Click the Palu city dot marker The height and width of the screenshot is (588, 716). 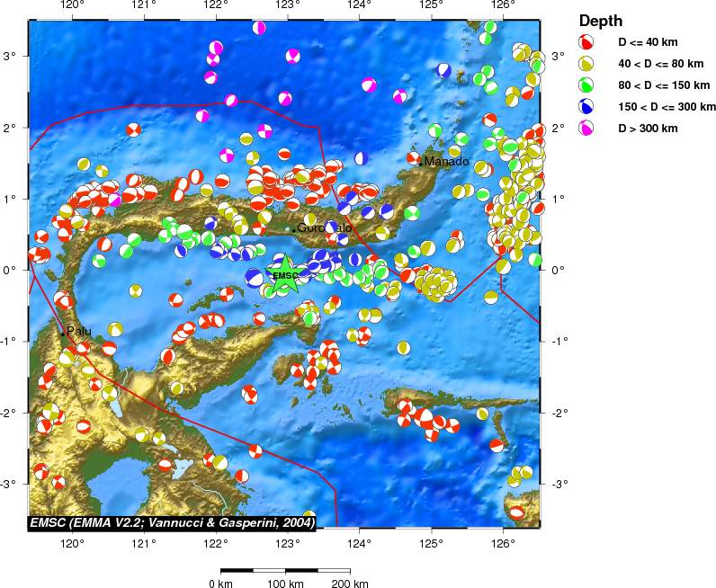pyautogui.click(x=63, y=333)
